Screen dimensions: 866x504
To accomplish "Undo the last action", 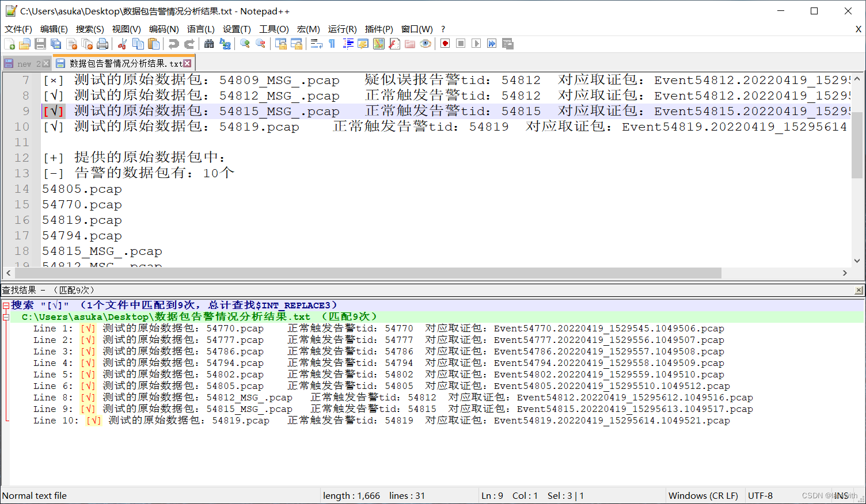I will pyautogui.click(x=173, y=44).
